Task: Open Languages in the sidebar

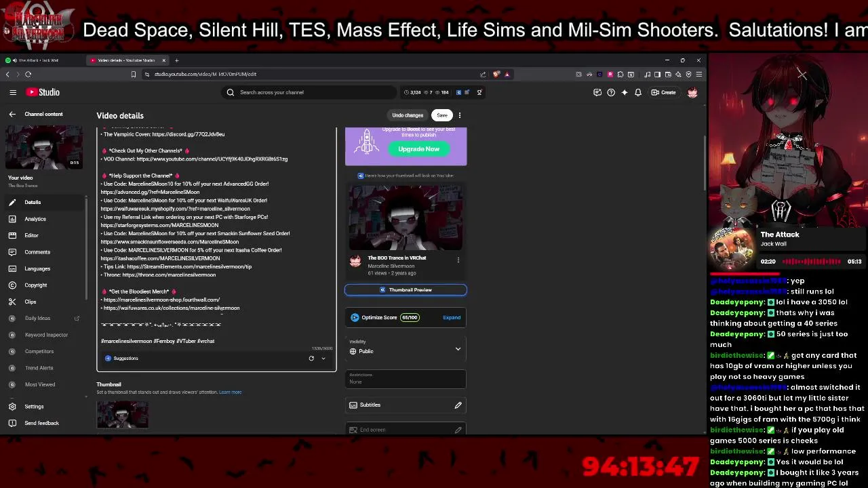Action: click(x=43, y=268)
